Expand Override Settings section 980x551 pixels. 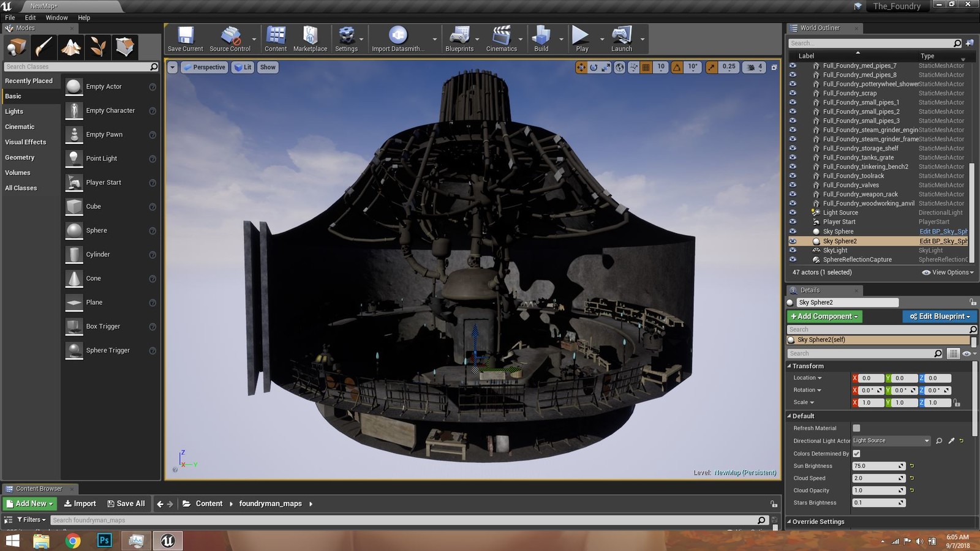click(x=789, y=522)
